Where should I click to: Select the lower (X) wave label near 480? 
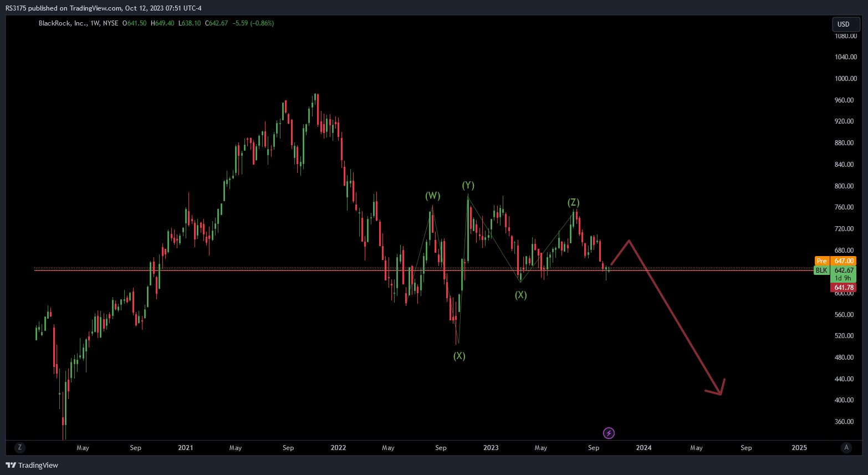[459, 356]
